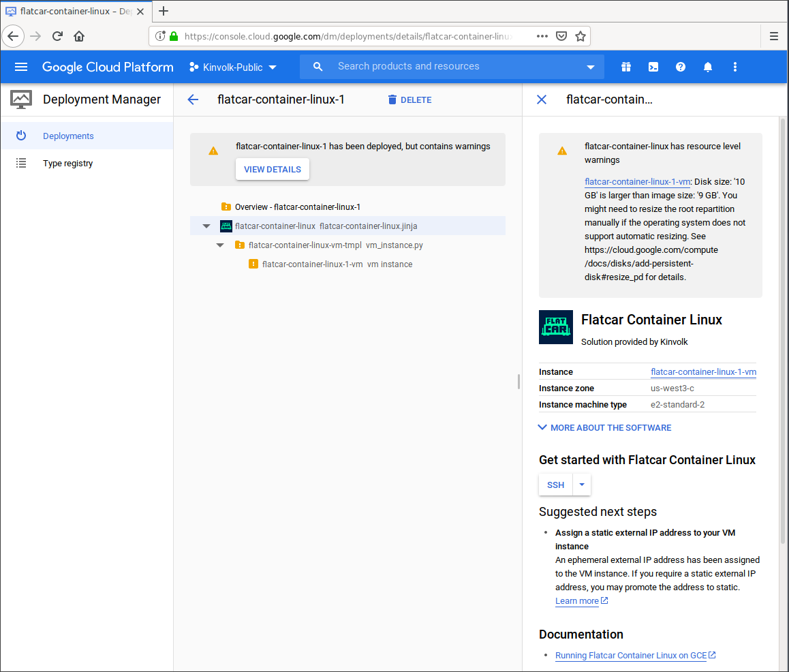Go back using deployment back arrow

[193, 100]
